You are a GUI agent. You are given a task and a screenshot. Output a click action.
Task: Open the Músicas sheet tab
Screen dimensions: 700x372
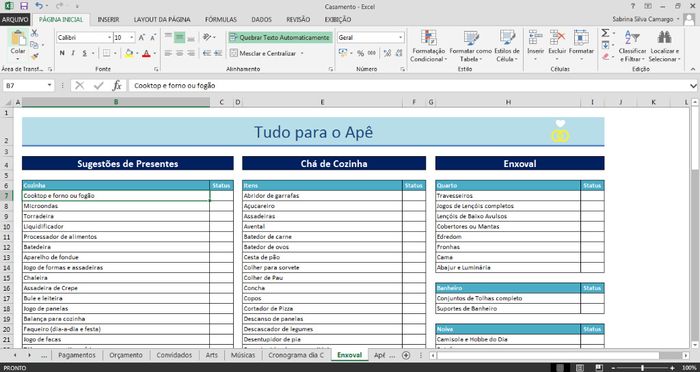point(243,355)
